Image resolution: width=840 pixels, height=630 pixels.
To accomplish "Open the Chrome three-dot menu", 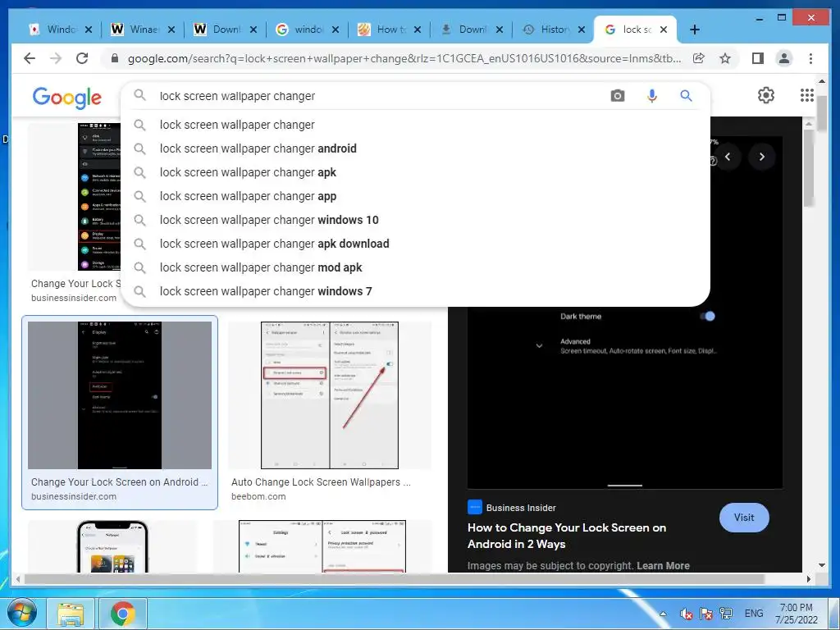I will point(810,58).
